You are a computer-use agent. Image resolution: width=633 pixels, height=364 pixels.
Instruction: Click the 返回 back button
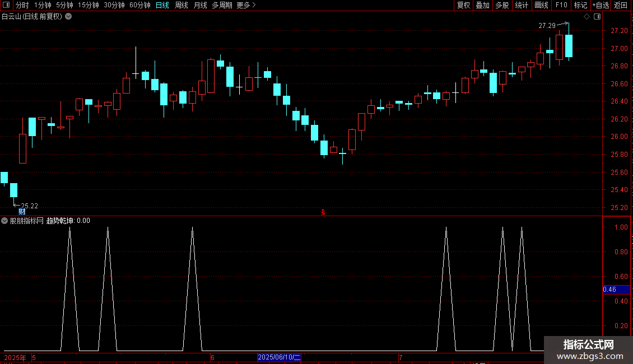(621, 5)
